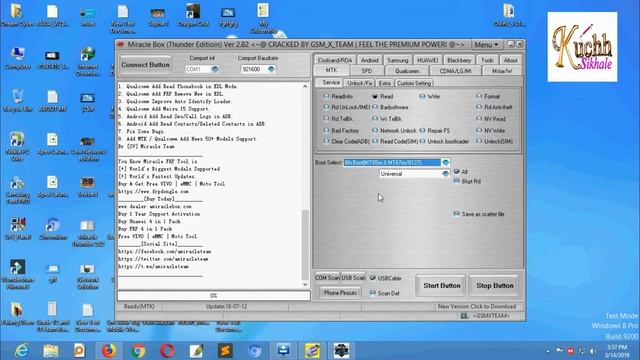
Task: Toggle the Bkgt Rd checkbox
Action: click(x=457, y=181)
